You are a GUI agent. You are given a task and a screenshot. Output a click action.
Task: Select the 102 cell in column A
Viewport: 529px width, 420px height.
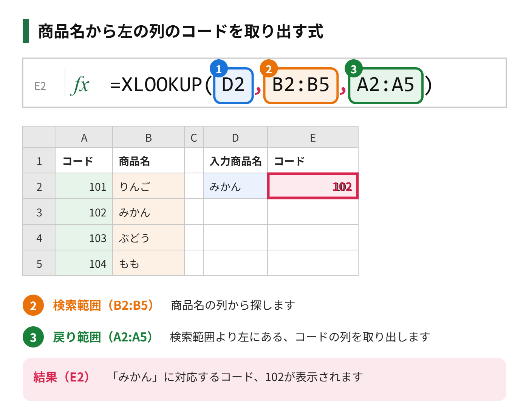point(84,212)
